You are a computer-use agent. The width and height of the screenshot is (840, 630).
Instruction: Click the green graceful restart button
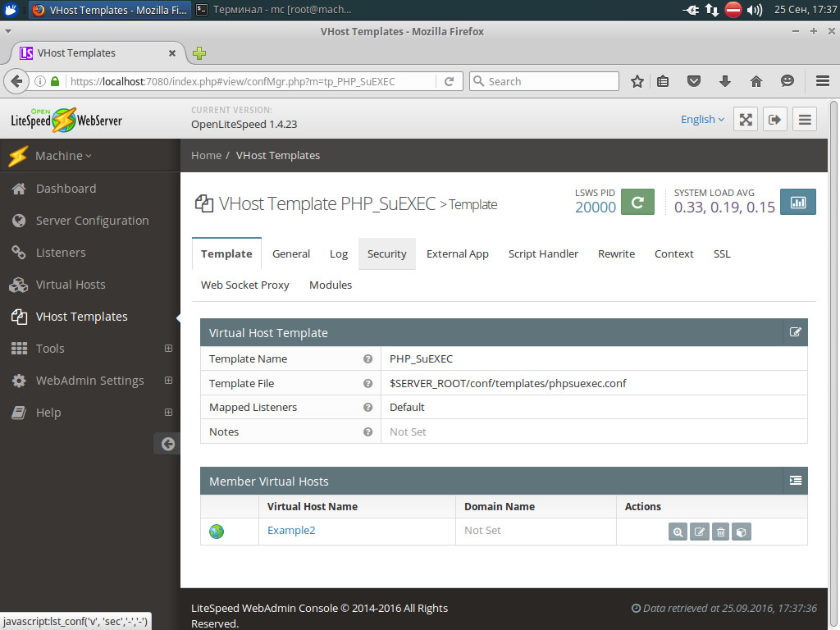click(x=637, y=202)
